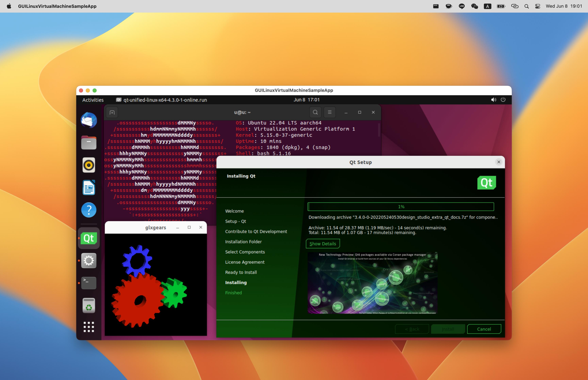Click Activities in the top bar
This screenshot has height=380, width=588.
93,100
